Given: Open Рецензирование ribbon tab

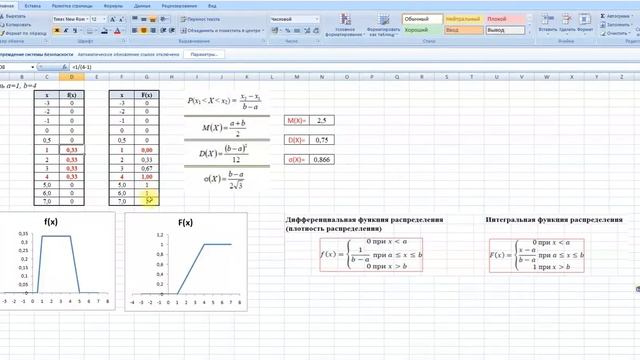Looking at the screenshot, I should [179, 6].
